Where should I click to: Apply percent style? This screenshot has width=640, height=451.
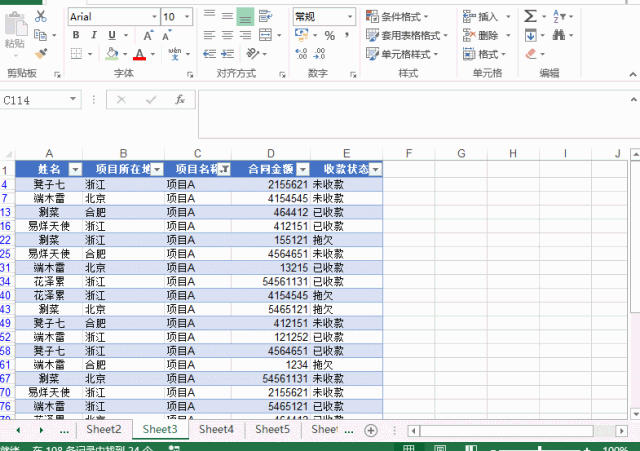click(330, 36)
